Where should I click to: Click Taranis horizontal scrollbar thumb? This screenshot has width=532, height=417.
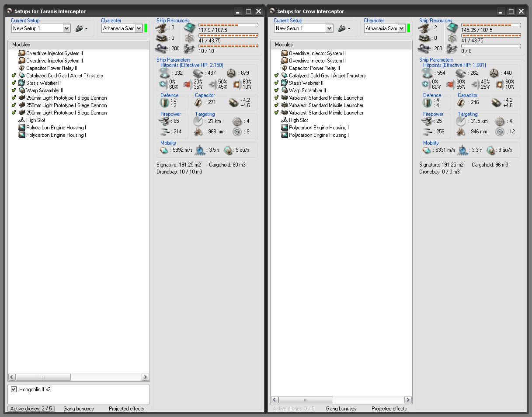point(43,377)
